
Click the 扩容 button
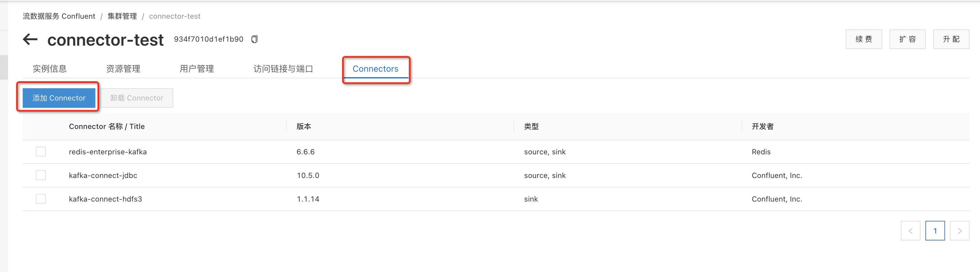[907, 39]
